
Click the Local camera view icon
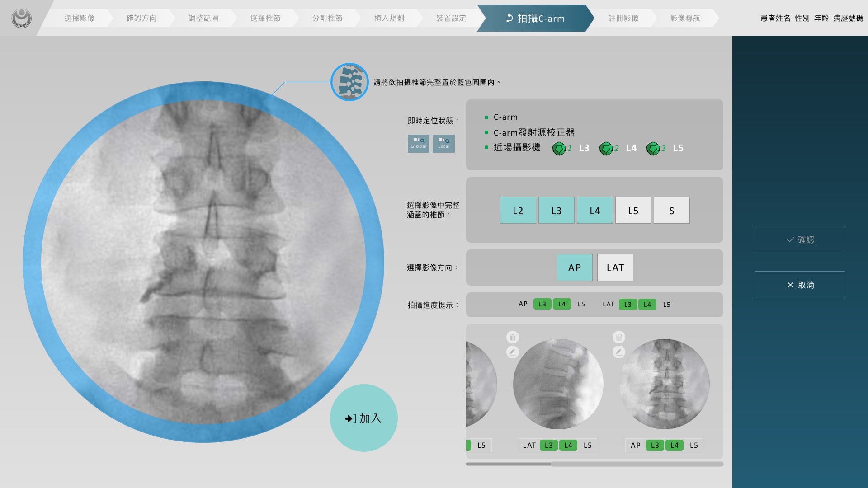[443, 143]
